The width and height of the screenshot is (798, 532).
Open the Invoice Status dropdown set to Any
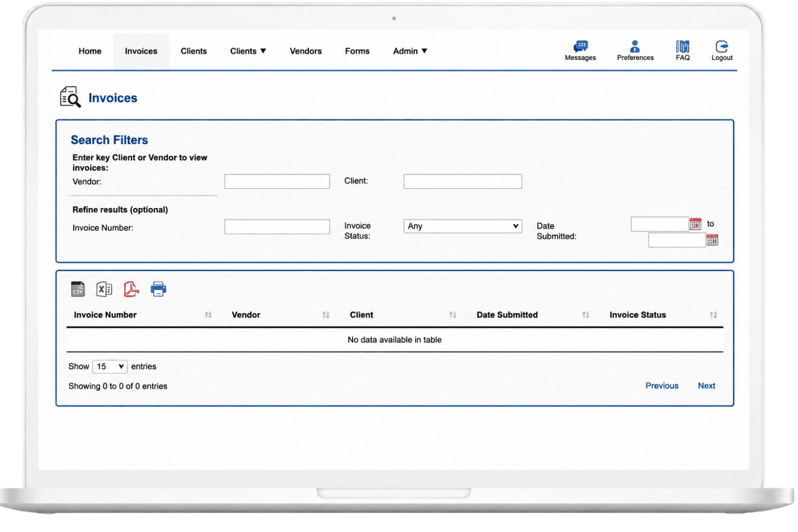[463, 226]
